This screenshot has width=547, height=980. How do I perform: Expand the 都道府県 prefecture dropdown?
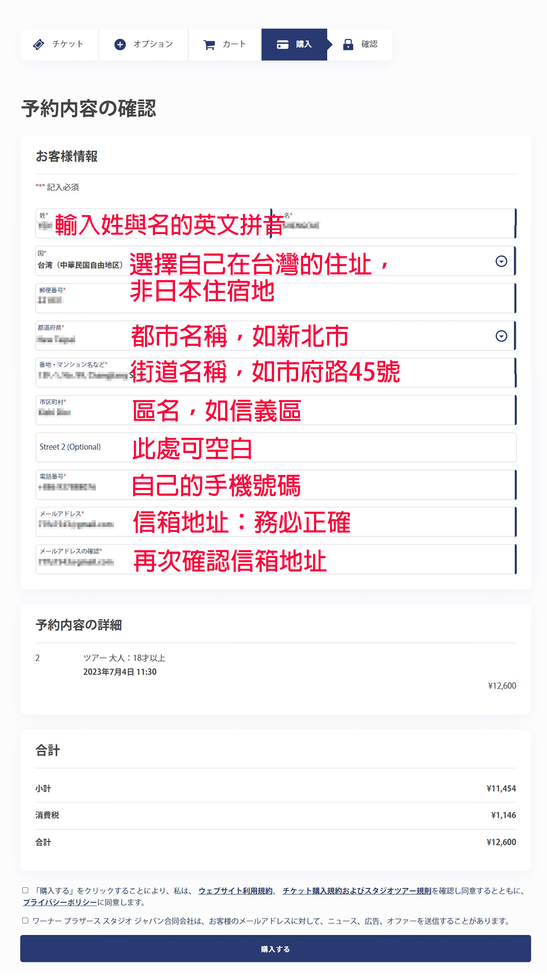(501, 336)
